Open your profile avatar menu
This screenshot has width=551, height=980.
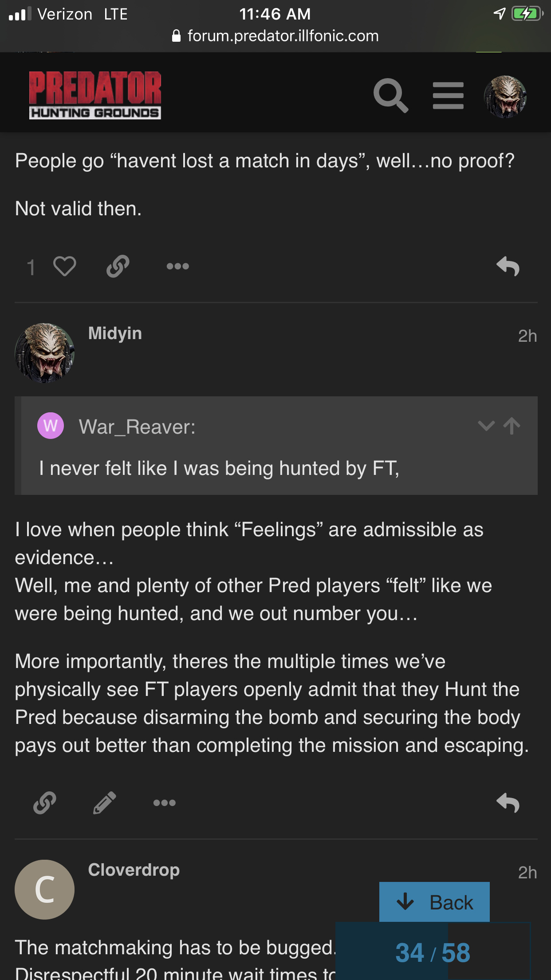point(505,96)
